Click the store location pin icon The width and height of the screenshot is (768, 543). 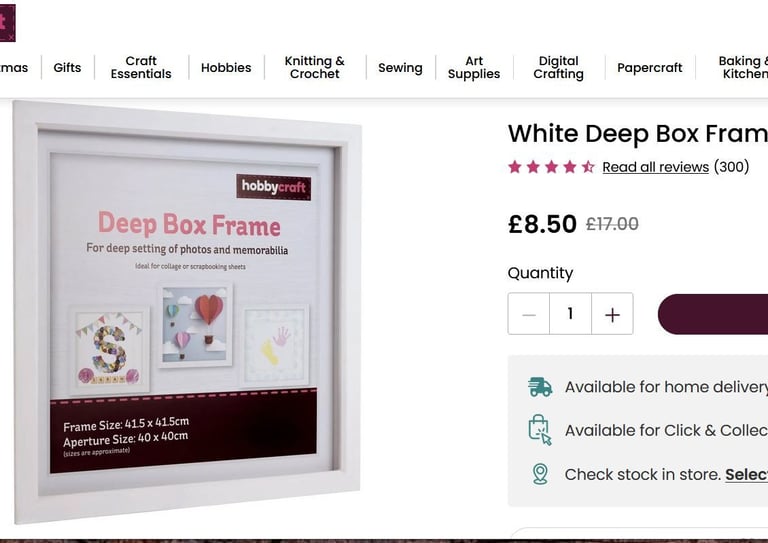tap(540, 474)
